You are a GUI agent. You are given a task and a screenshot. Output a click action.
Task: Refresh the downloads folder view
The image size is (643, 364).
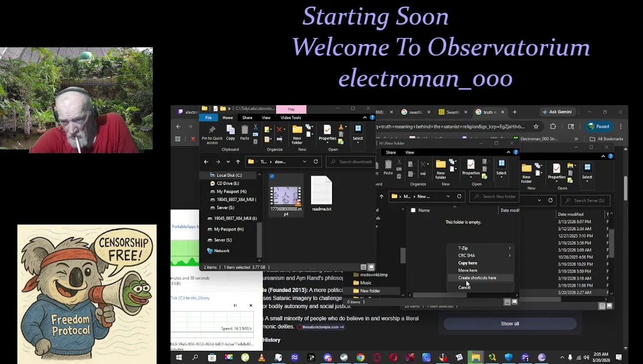[x=315, y=162]
